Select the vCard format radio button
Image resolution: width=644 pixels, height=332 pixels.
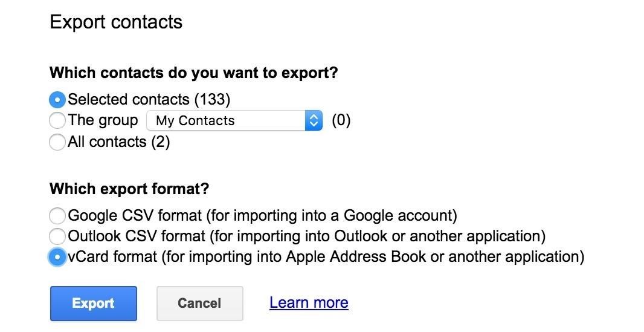click(57, 257)
